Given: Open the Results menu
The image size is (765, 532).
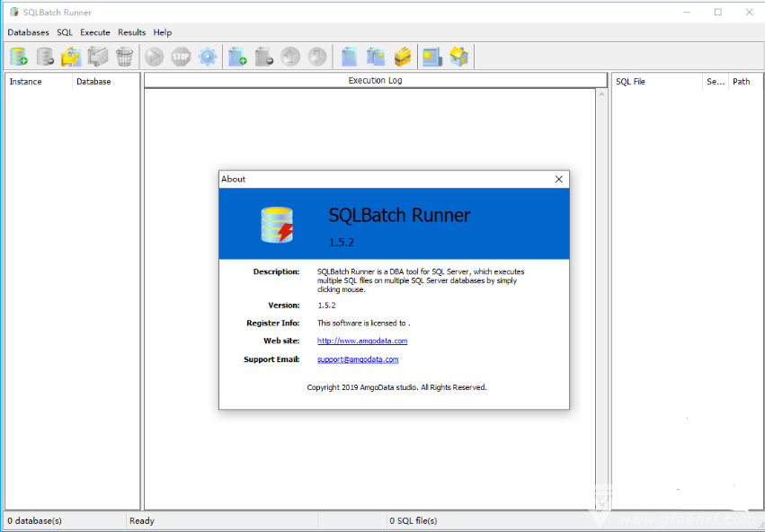Looking at the screenshot, I should pyautogui.click(x=132, y=32).
